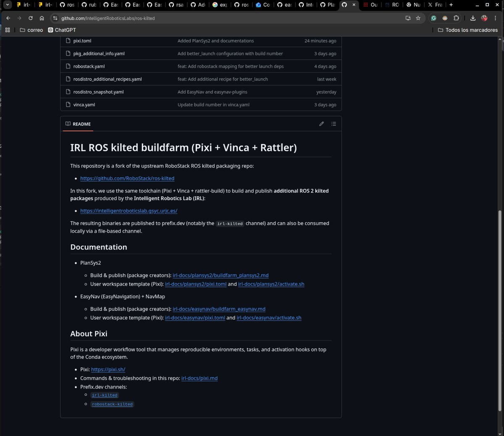This screenshot has width=504, height=436.
Task: Click the page vertical scrollbar thumb
Action: tap(500, 311)
